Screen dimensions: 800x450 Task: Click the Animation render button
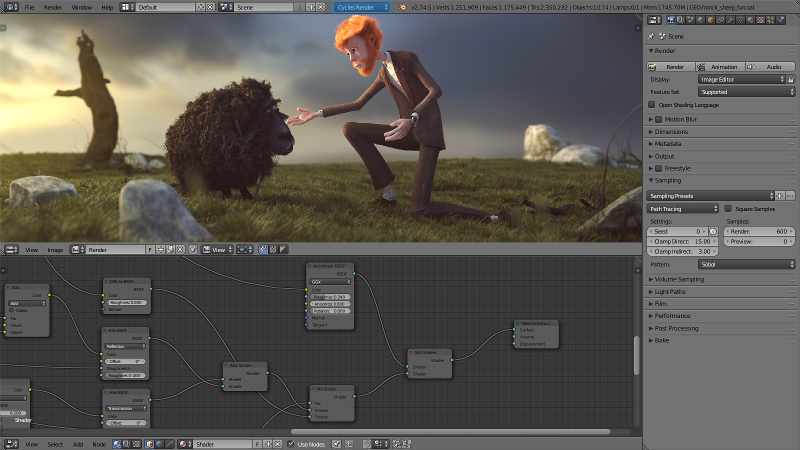(720, 67)
